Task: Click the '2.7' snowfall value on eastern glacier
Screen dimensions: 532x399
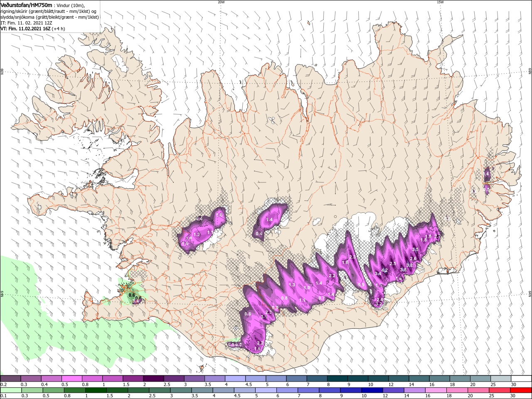Action: coord(437,237)
